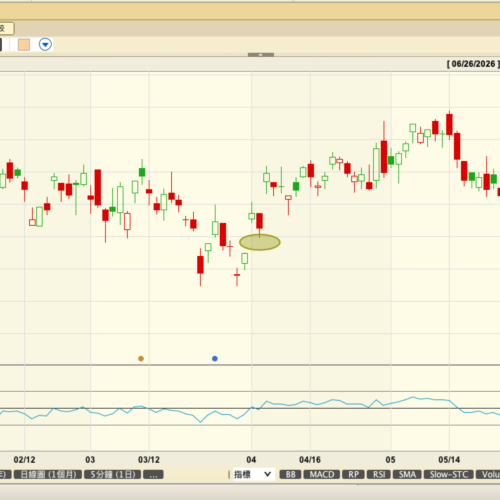The height and width of the screenshot is (500, 500).
Task: Toggle the MACD indicator
Action: click(x=322, y=474)
